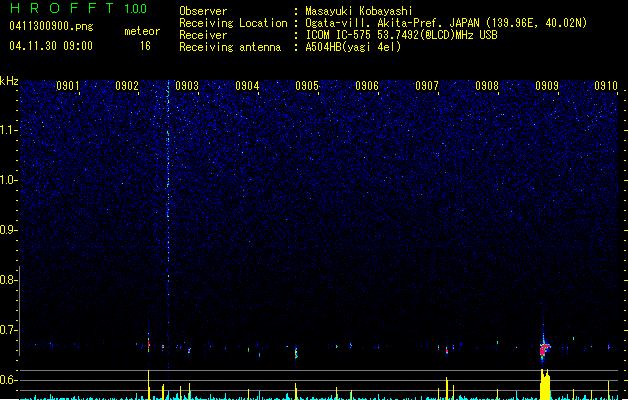Click the tall yellow intensity spike before 0903
629x400 pixels.
coord(149,385)
